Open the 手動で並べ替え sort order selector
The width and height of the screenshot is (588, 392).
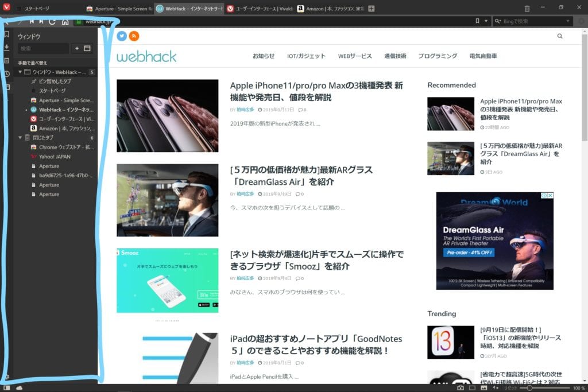click(32, 63)
